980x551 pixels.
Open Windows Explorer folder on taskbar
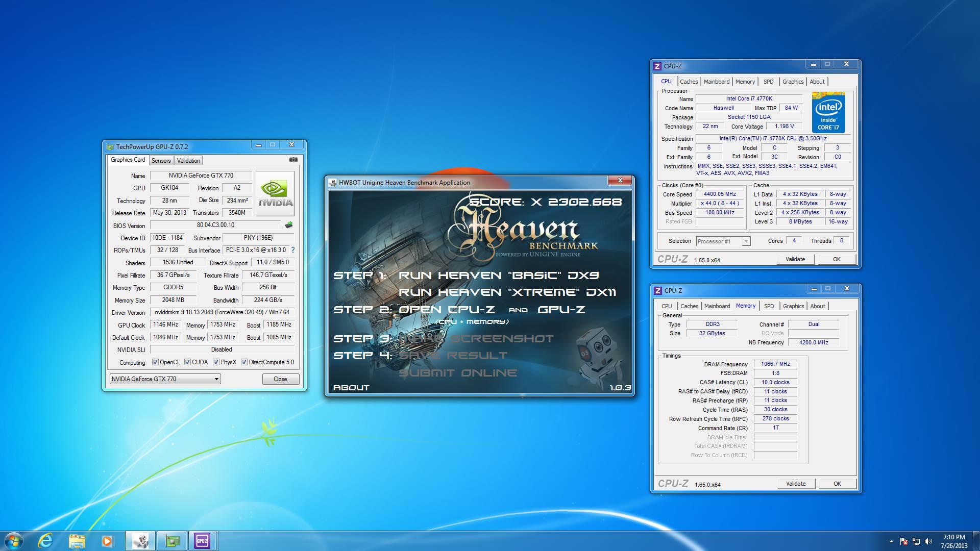[77, 541]
